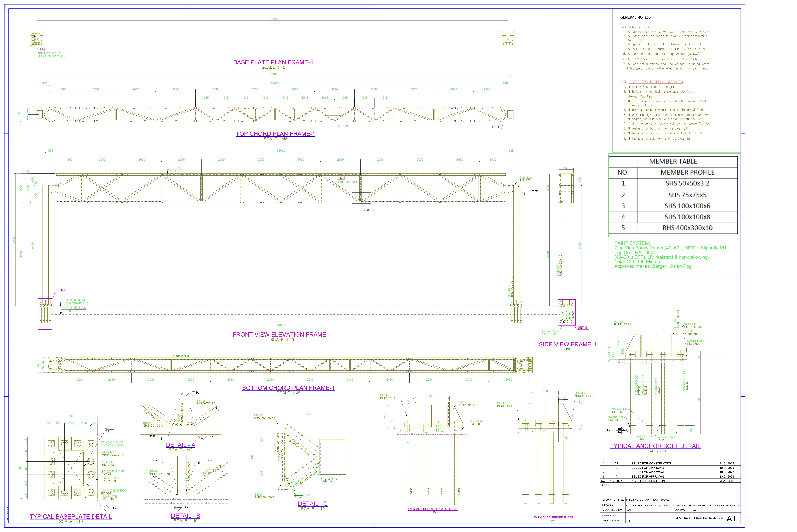
Task: Select the 'TOP CHORD PLAN FRAME-1' title
Action: pyautogui.click(x=275, y=134)
